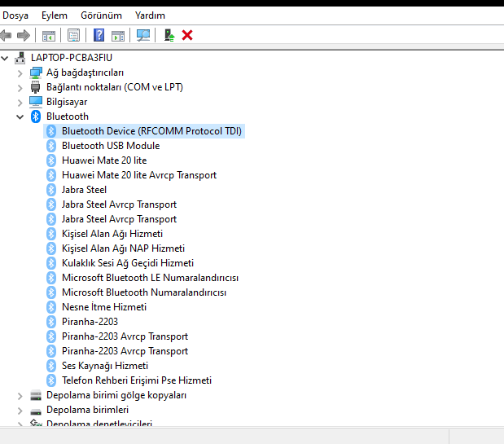The width and height of the screenshot is (504, 444).
Task: Click the Ağ bağdaştırıcıları network icon
Action: pyautogui.click(x=36, y=73)
